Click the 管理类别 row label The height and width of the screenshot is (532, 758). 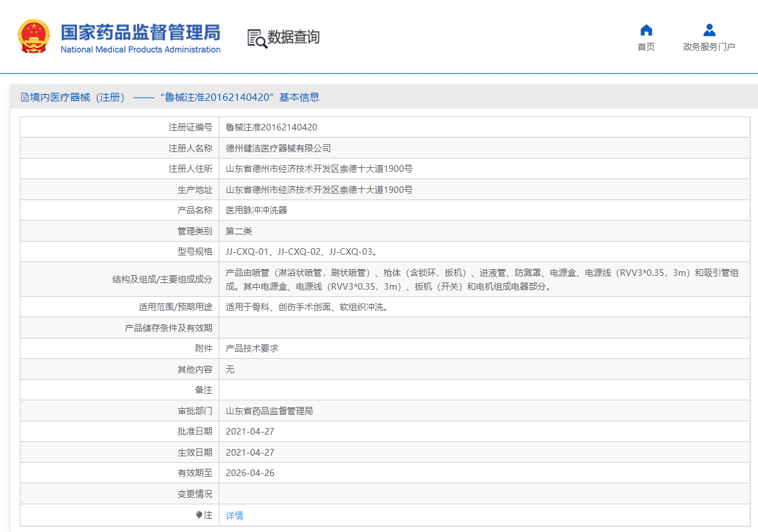coord(195,231)
